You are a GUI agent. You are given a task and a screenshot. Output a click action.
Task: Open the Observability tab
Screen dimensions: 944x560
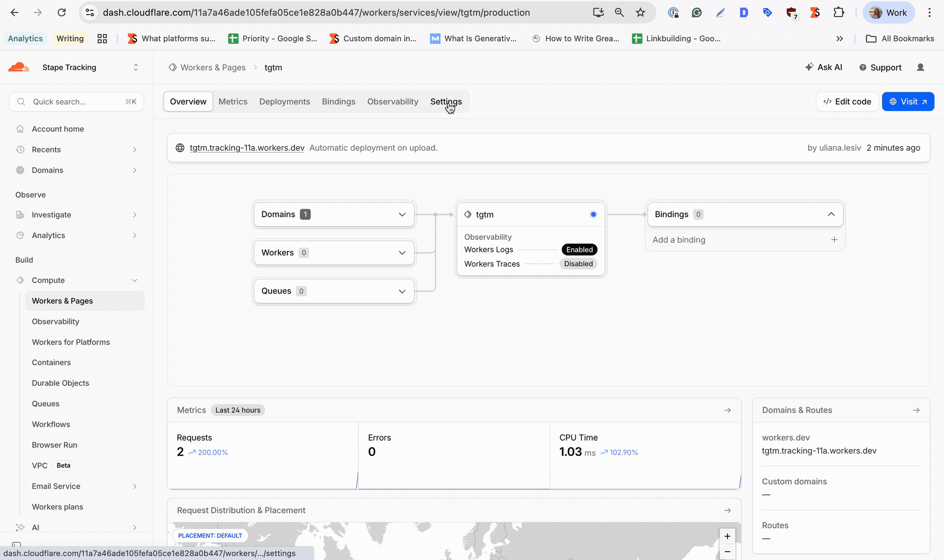point(393,102)
